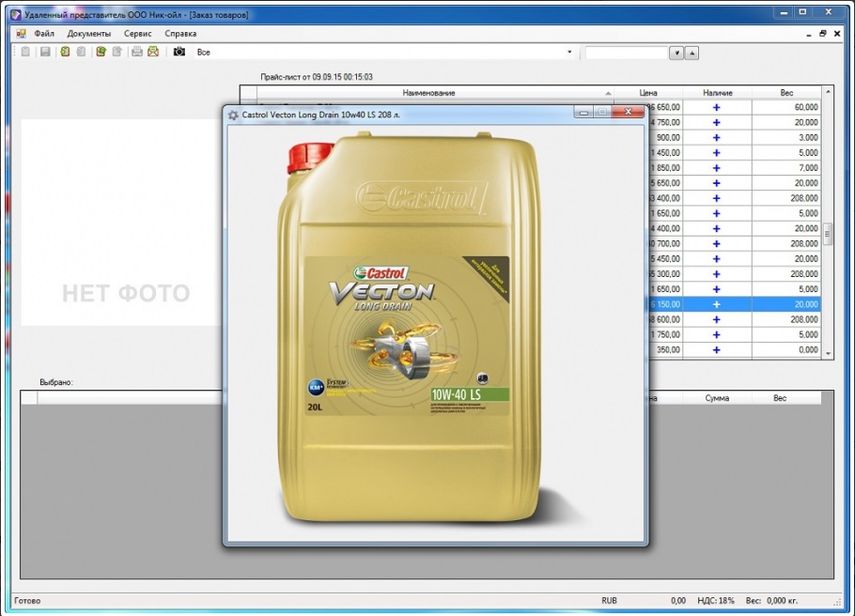Open the Файл menu
Screen dimensions: 855x616
[x=44, y=34]
